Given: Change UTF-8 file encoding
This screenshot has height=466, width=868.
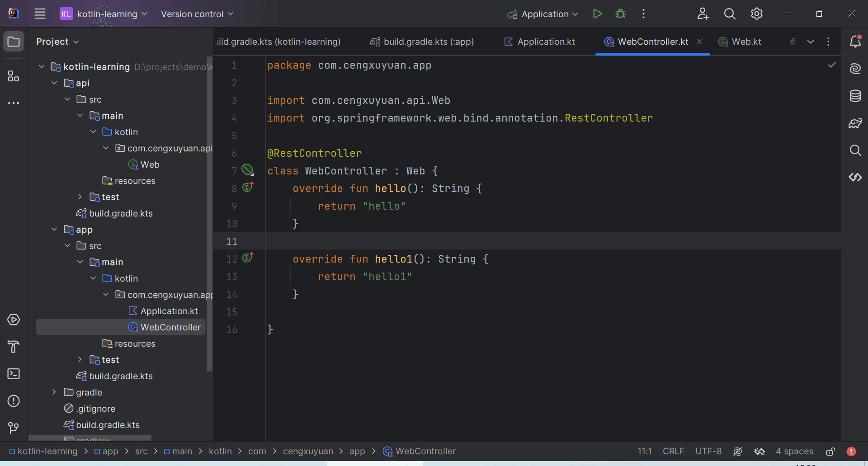Looking at the screenshot, I should click(x=708, y=451).
